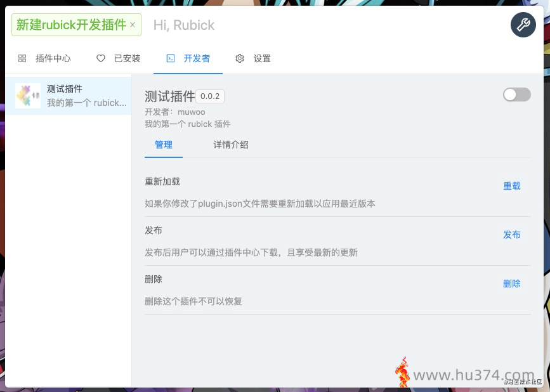Click the large 测试插件 title in detail panel
Screen dimensions: 550x392
[170, 96]
